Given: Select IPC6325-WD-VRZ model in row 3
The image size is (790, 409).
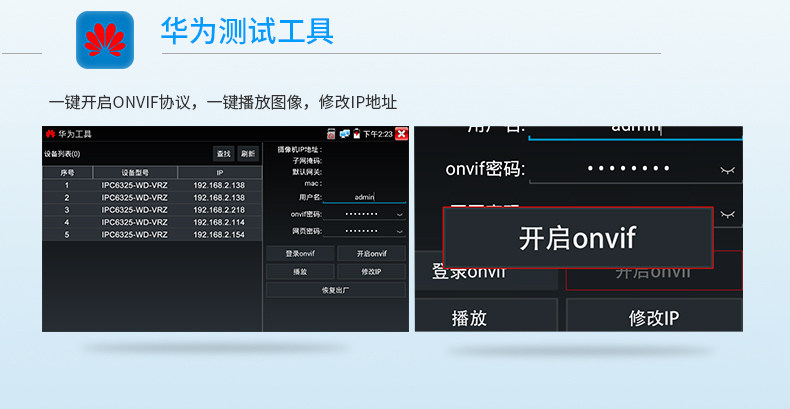Looking at the screenshot, I should coord(135,210).
